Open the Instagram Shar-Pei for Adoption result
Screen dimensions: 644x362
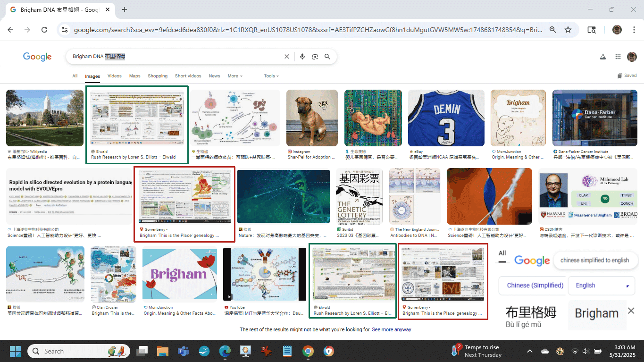[x=312, y=155]
